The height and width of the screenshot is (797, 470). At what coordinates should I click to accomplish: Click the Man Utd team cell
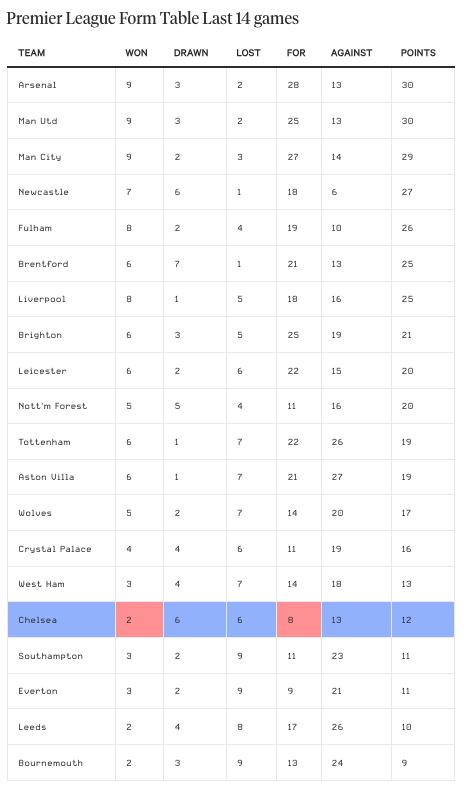(61, 121)
